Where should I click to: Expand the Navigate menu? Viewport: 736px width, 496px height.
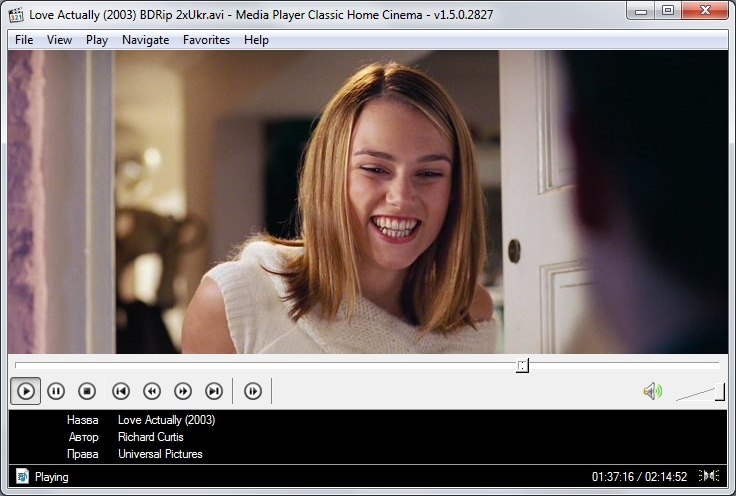[145, 40]
